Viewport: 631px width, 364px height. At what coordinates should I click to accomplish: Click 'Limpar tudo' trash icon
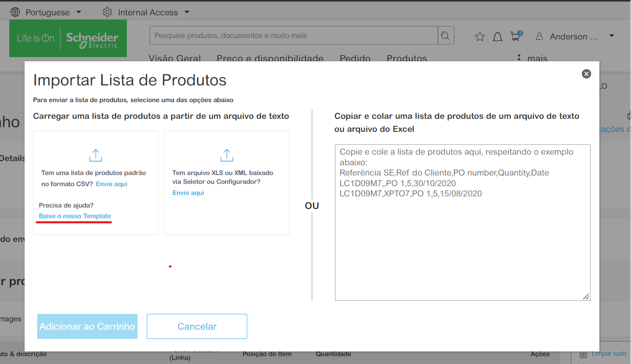[584, 354]
